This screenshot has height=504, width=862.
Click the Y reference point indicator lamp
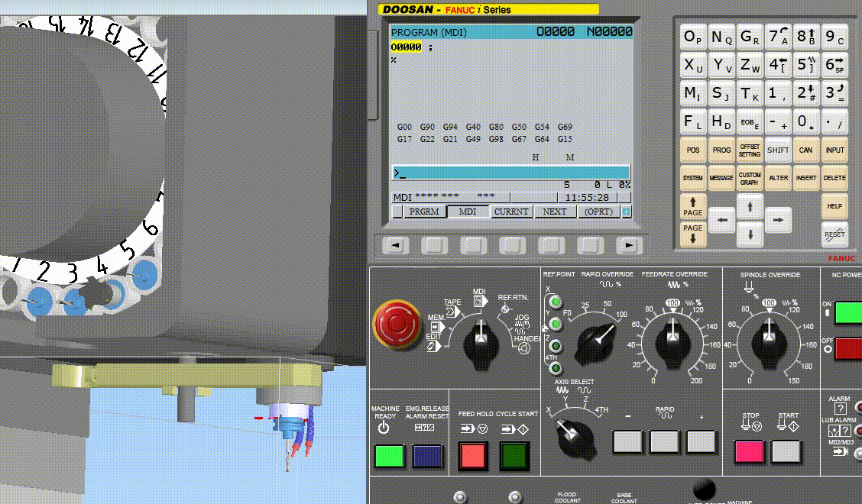556,324
